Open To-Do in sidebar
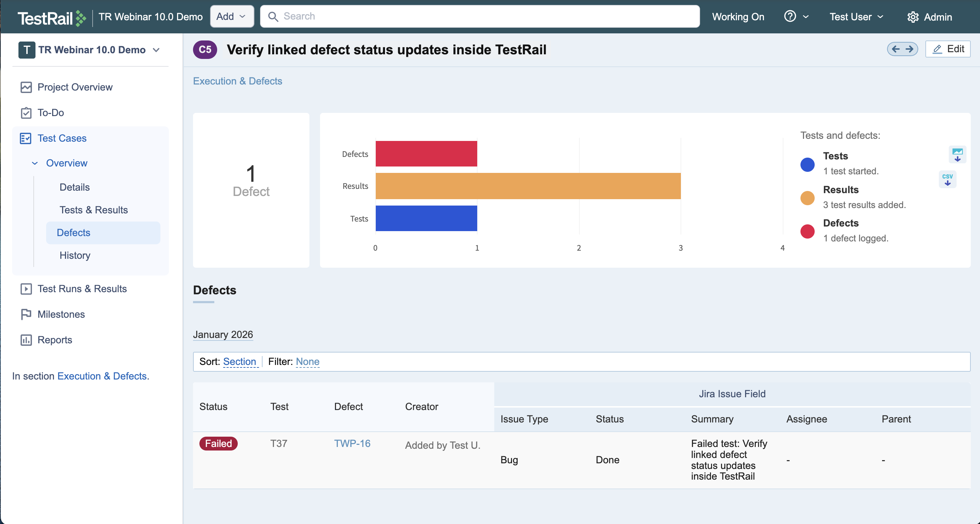980x524 pixels. (x=51, y=113)
